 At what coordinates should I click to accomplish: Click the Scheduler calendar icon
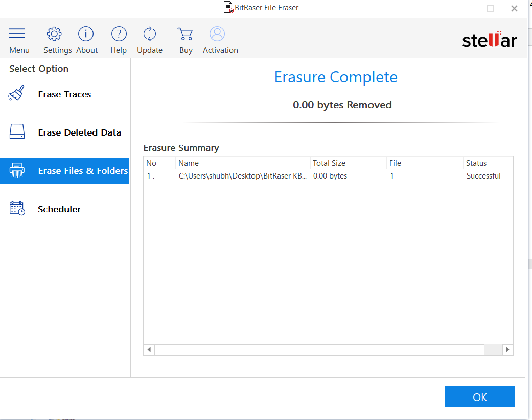(17, 209)
